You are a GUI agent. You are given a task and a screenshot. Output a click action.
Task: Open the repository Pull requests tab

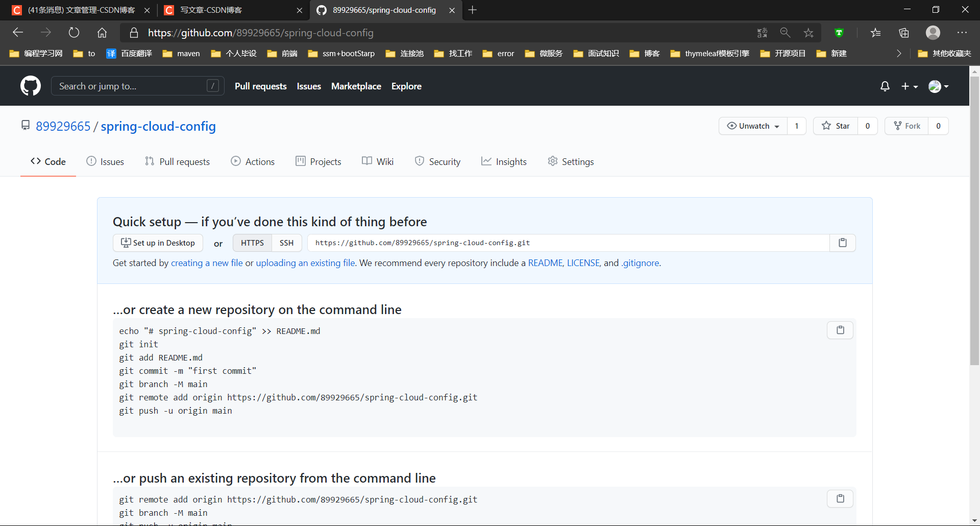pyautogui.click(x=178, y=161)
